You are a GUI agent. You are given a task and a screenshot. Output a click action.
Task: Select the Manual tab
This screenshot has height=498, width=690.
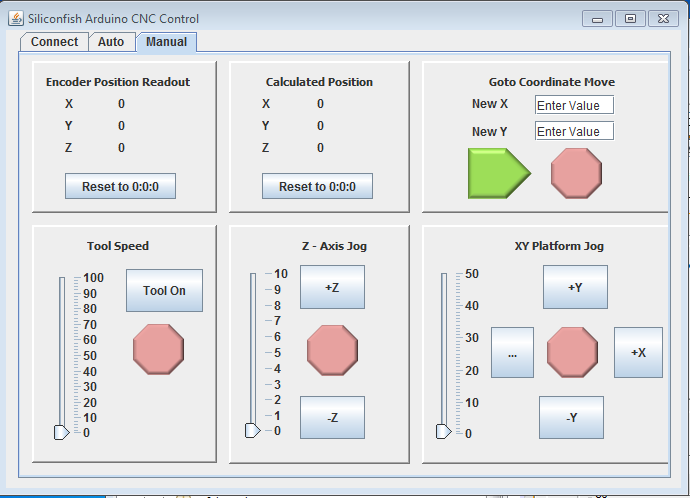tap(166, 42)
